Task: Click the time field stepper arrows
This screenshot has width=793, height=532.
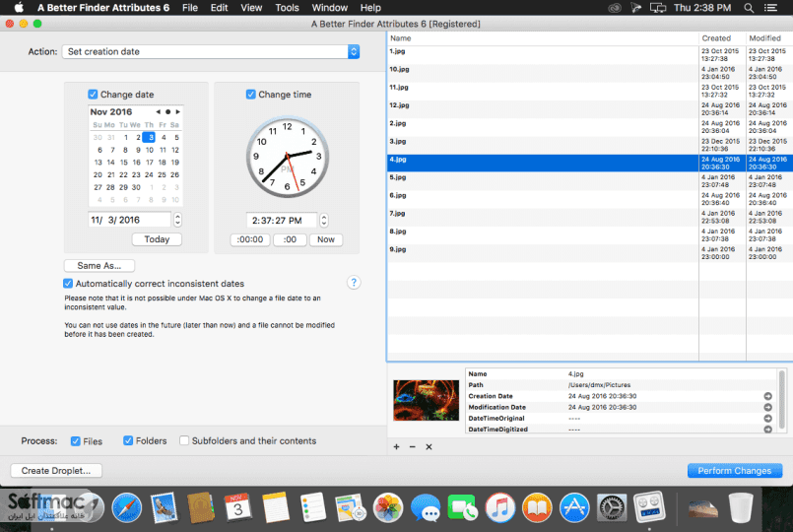Action: [x=324, y=221]
